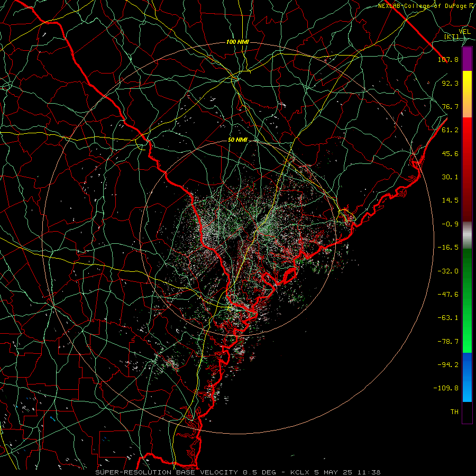Click the -78.7 legend value

click(x=448, y=342)
